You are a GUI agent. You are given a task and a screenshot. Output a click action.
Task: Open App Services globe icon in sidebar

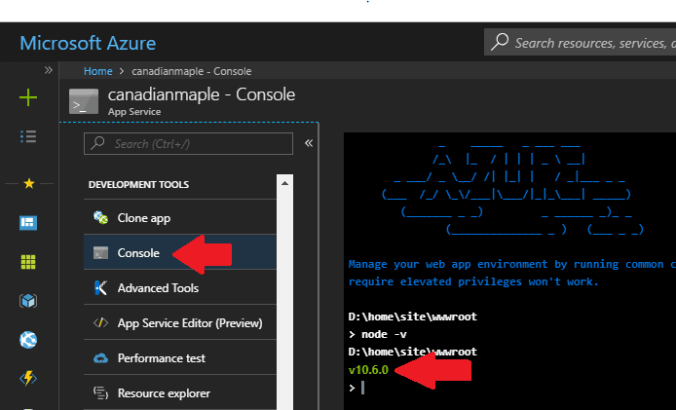tap(28, 340)
